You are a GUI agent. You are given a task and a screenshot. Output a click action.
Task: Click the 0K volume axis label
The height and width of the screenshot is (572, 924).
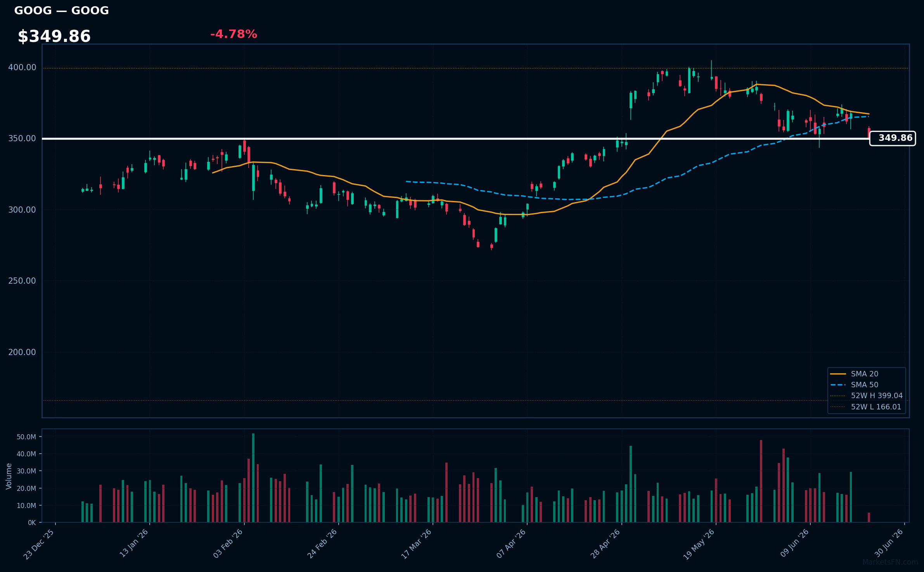click(x=32, y=523)
